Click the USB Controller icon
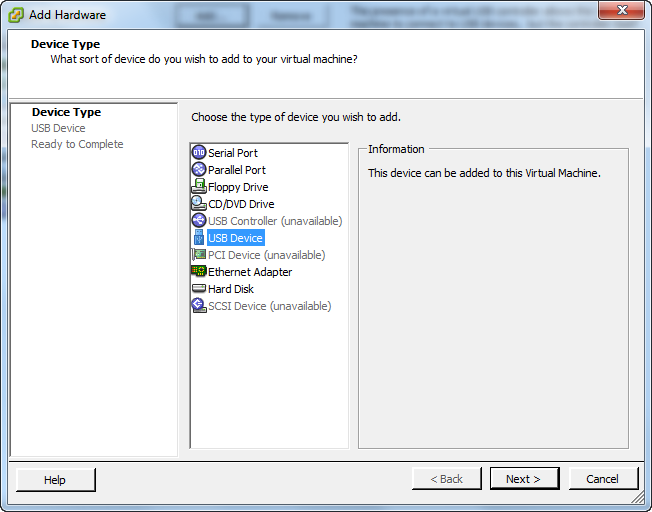The height and width of the screenshot is (512, 652). (198, 221)
